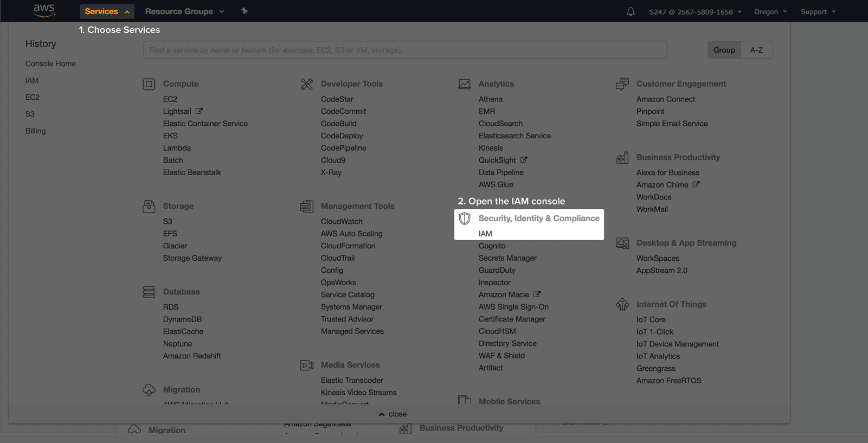
Task: Switch to Group view
Action: pos(724,50)
